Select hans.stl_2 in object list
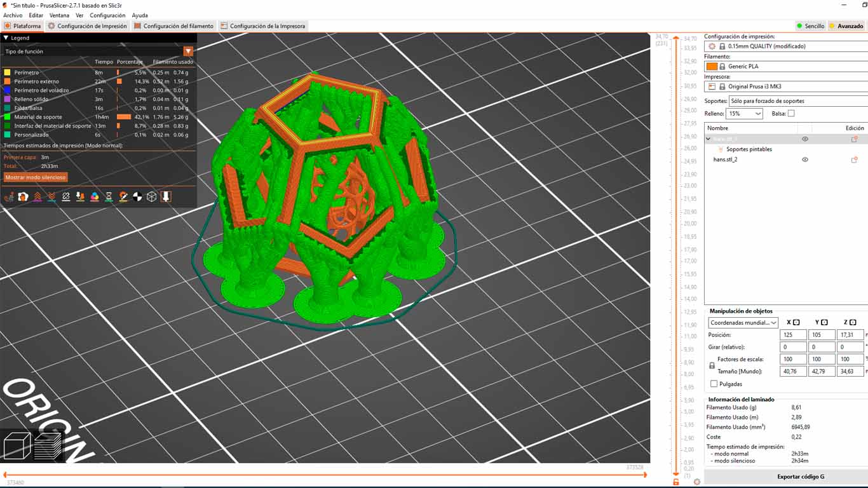Screen dimensions: 868x488 (x=726, y=159)
